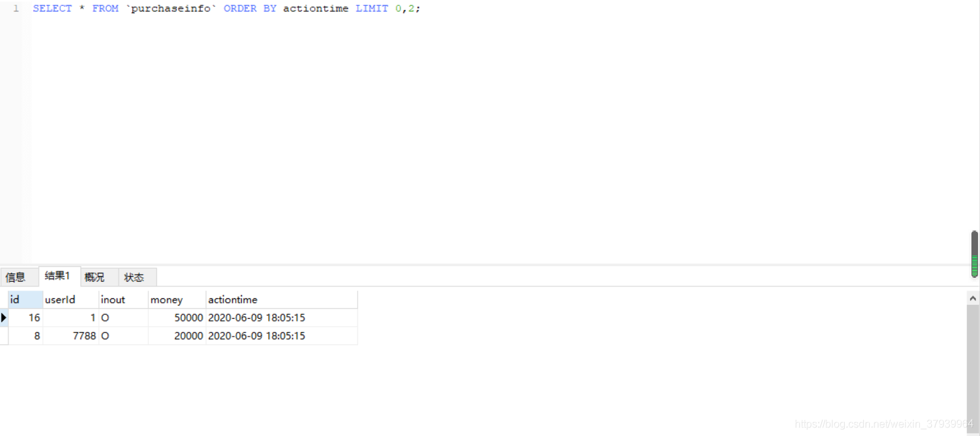Switch to the 结果1 tab
Image resolution: width=980 pixels, height=436 pixels.
pyautogui.click(x=58, y=276)
